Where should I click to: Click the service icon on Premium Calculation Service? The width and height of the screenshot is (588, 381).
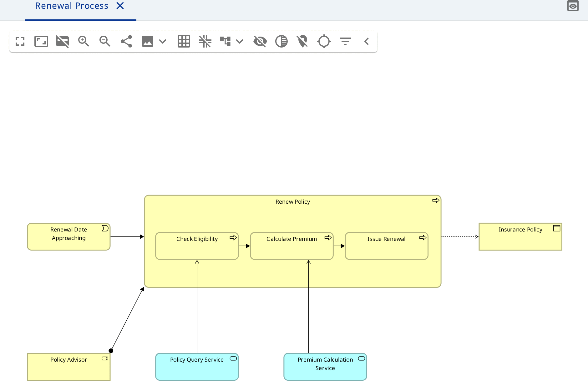362,358
